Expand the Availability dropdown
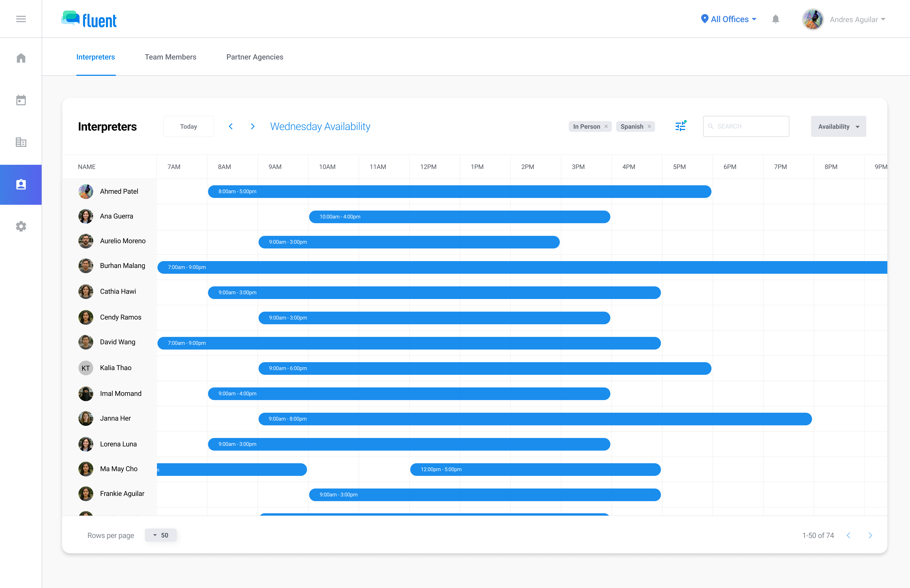910x588 pixels. (x=838, y=126)
